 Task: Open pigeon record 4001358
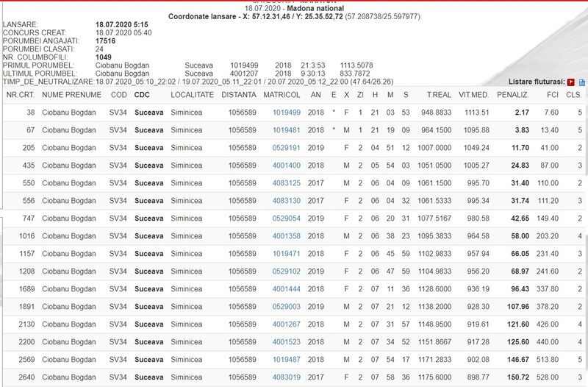coord(287,236)
